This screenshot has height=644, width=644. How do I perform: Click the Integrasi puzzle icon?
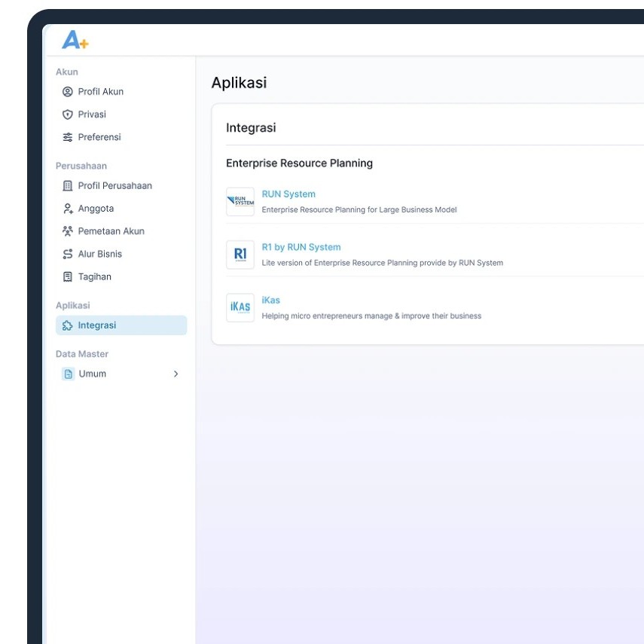pos(68,325)
